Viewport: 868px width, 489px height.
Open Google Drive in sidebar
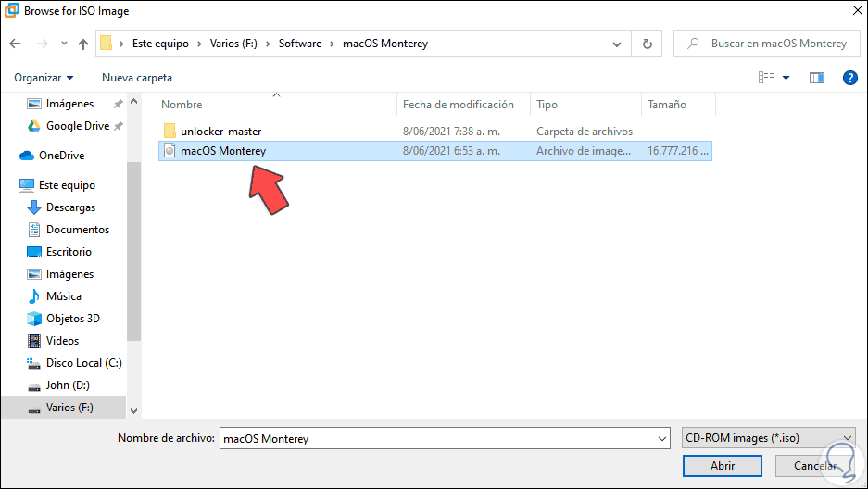click(x=78, y=126)
